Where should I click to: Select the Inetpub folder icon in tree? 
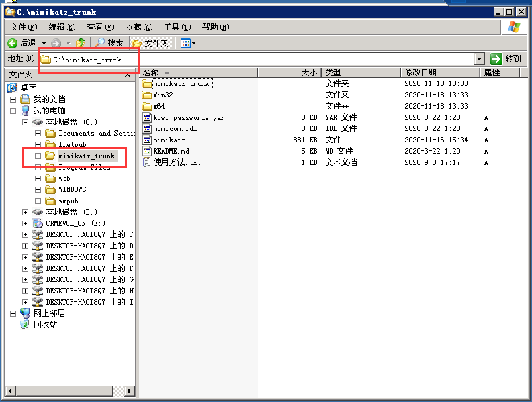pos(50,144)
